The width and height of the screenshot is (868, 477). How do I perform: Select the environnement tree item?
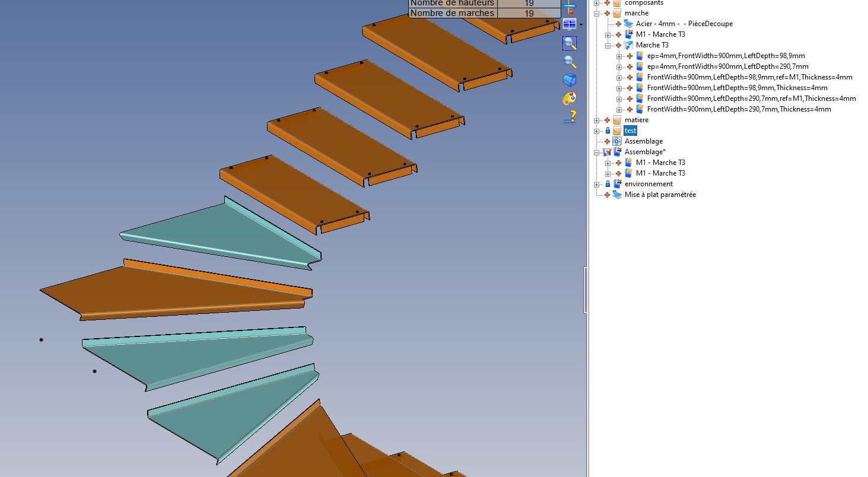[x=648, y=184]
